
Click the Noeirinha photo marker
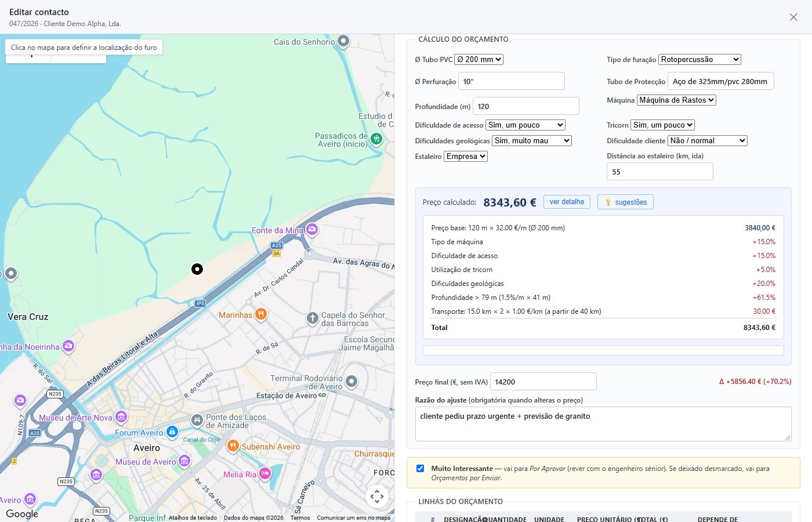click(68, 346)
